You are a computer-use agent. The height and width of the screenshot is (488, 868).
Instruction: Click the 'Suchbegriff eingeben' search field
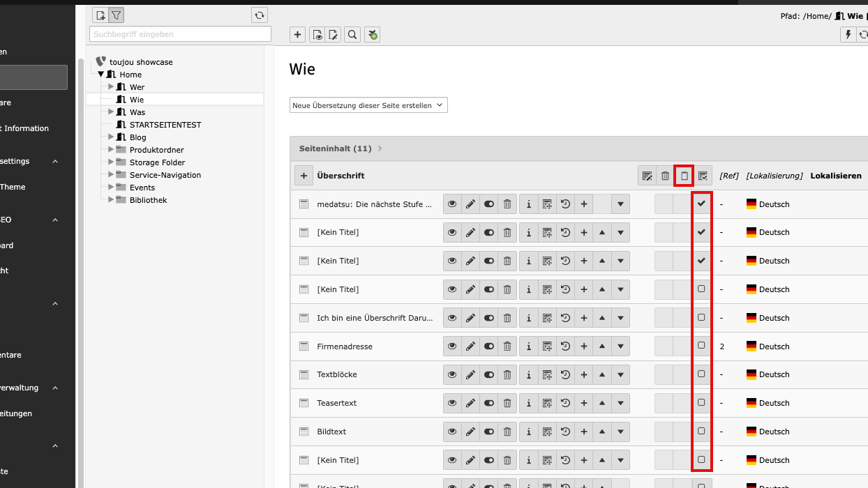[180, 34]
